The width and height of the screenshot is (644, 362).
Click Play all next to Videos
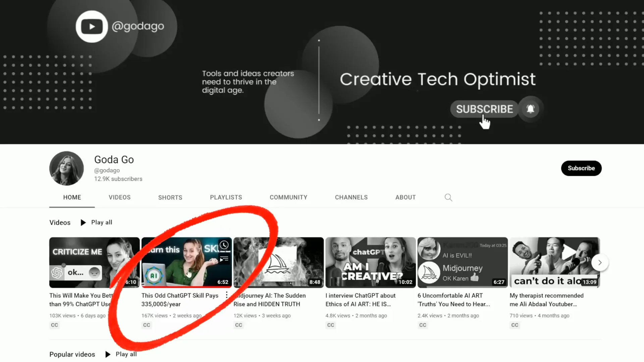(102, 222)
